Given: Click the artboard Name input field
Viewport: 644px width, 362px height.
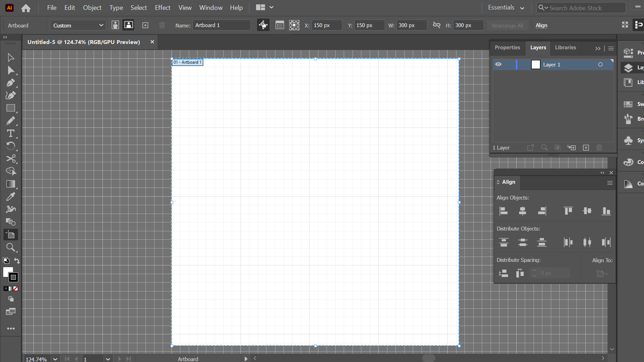Looking at the screenshot, I should 221,25.
